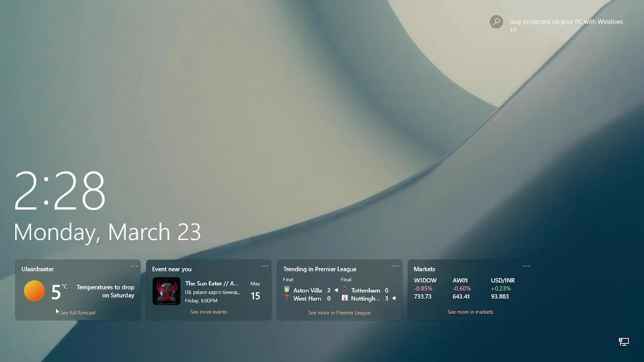The height and width of the screenshot is (362, 644).
Task: Click the Ub palace venue text
Action: pyautogui.click(x=213, y=292)
